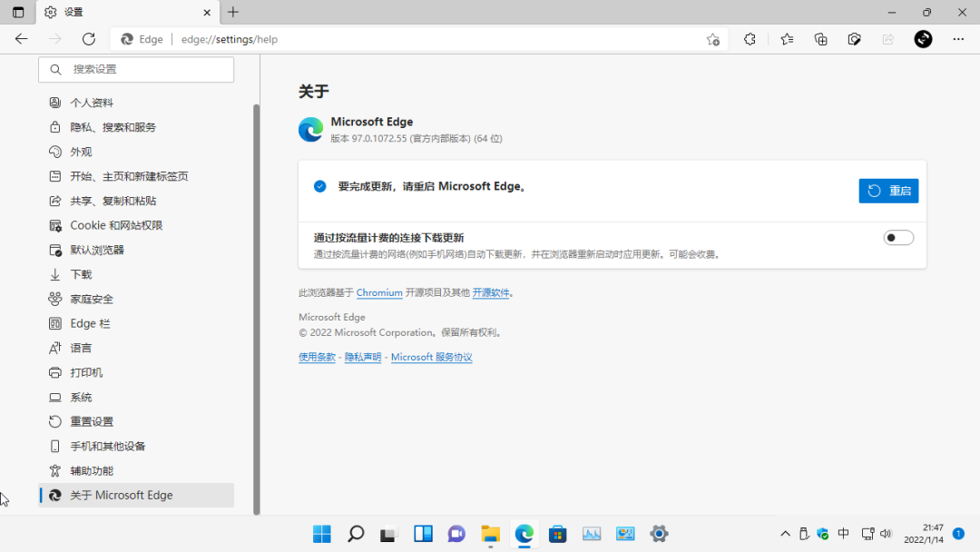This screenshot has width=980, height=552.
Task: Select the 设置 browser tab
Action: coord(128,12)
